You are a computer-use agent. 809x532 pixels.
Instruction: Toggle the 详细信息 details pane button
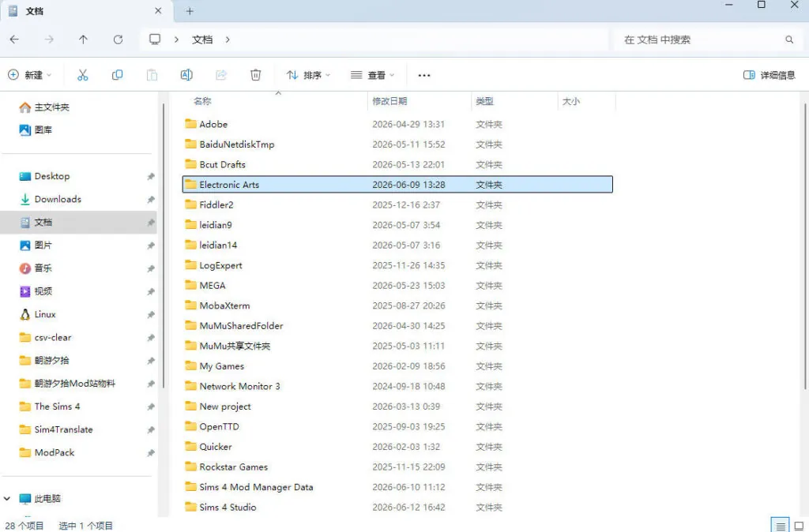[x=769, y=75]
